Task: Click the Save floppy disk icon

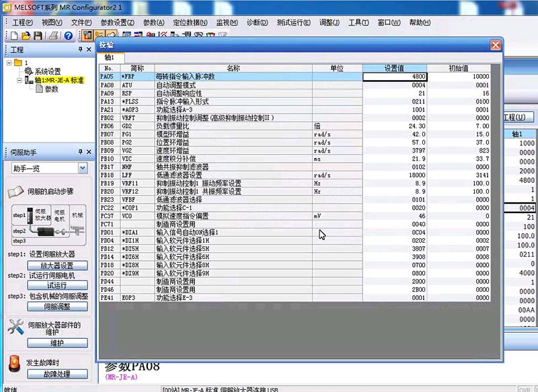Action: coord(38,36)
